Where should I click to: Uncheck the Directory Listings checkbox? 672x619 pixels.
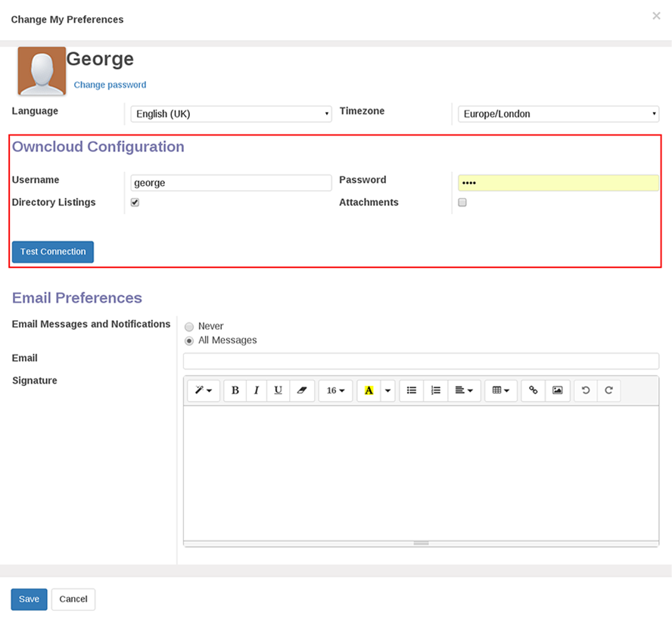tap(135, 202)
